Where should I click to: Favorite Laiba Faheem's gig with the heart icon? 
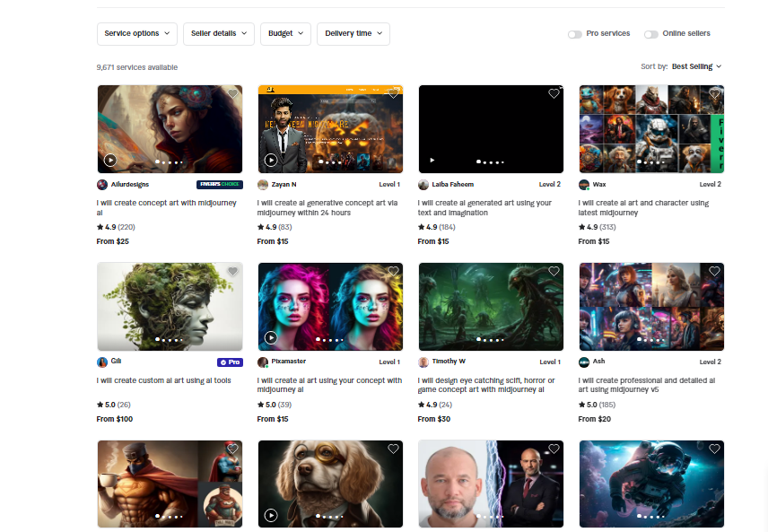coord(554,93)
